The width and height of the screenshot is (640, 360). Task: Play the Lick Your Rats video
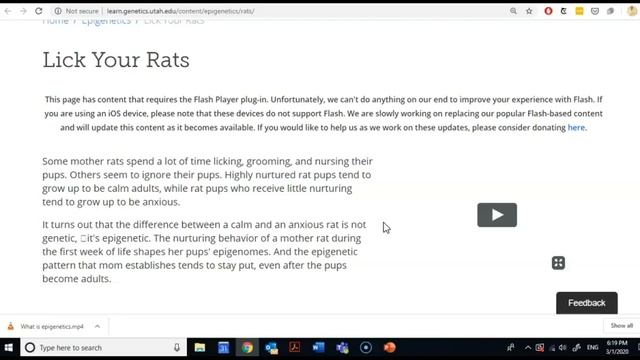[x=497, y=215]
